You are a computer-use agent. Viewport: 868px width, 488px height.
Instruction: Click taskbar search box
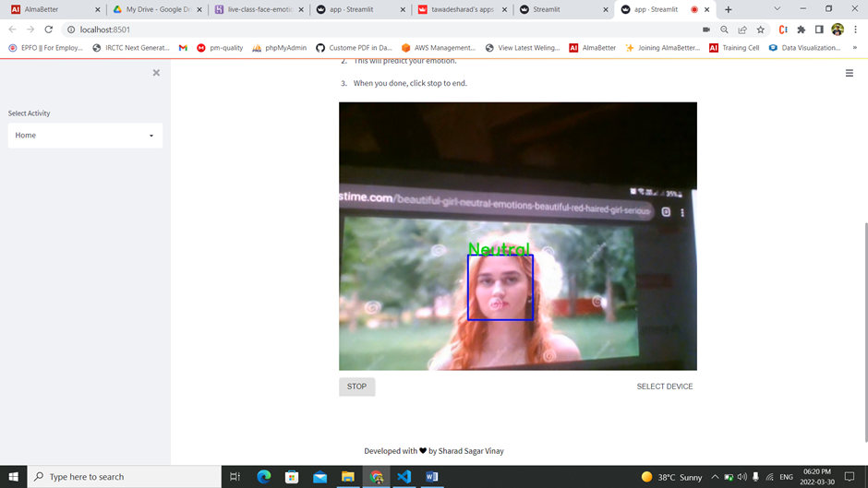124,476
